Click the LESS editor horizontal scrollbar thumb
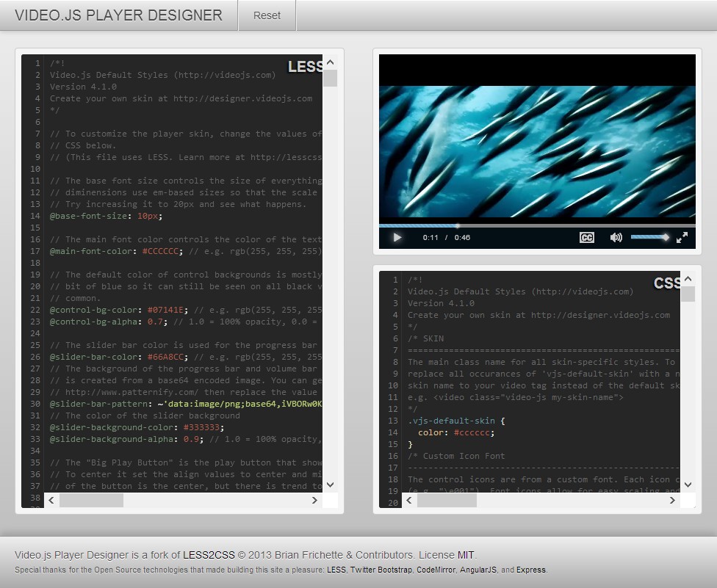 91,501
